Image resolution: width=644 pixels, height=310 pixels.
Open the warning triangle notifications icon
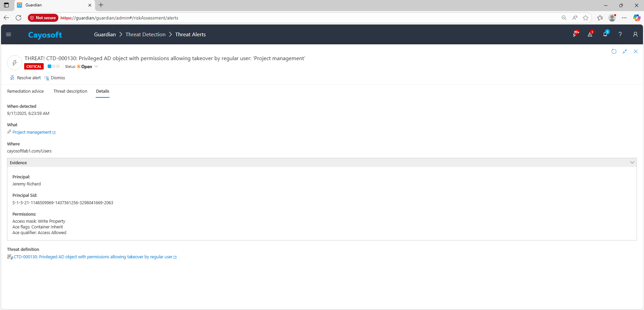click(590, 34)
